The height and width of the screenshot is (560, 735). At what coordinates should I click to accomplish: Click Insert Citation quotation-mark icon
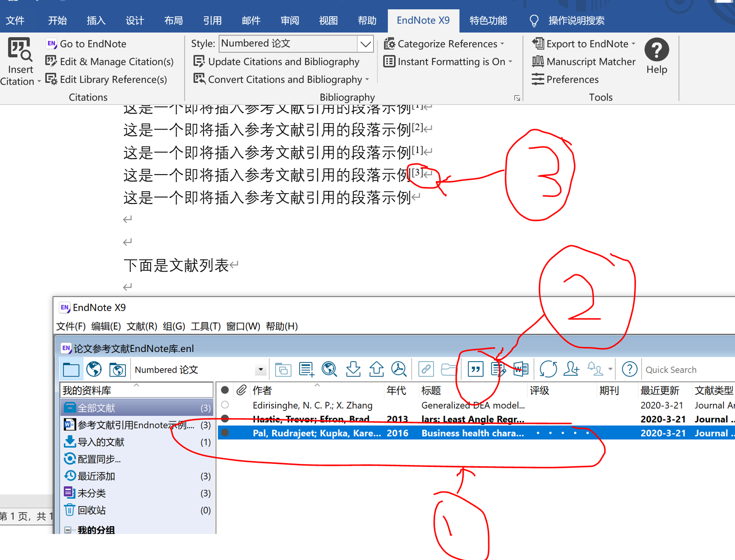click(x=475, y=370)
